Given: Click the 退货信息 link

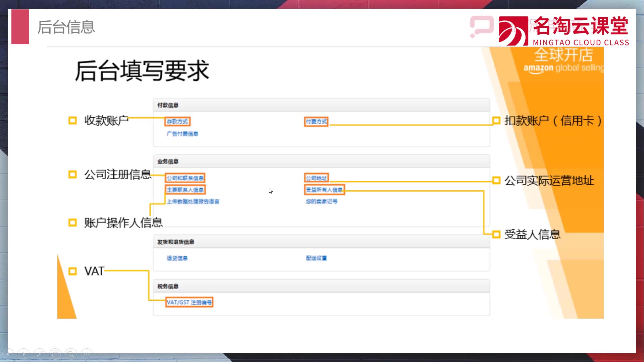Looking at the screenshot, I should tap(177, 258).
